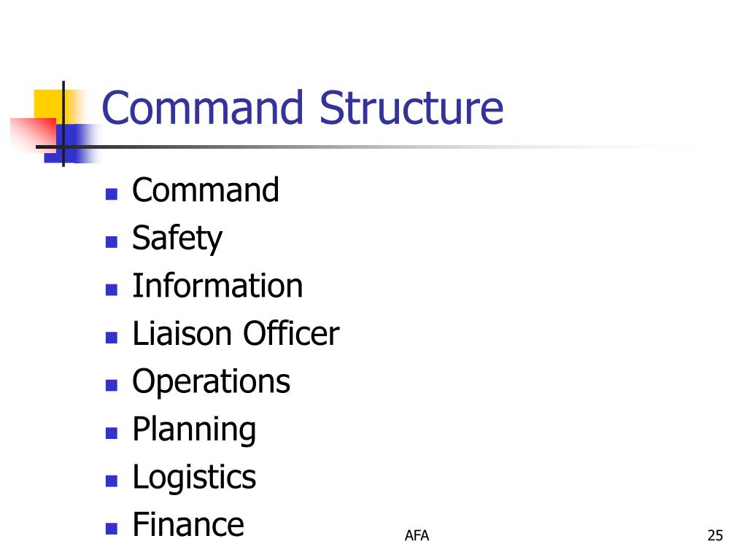Click the Logistics bullet item
Image resolution: width=747 pixels, height=560 pixels.
pyautogui.click(x=194, y=478)
